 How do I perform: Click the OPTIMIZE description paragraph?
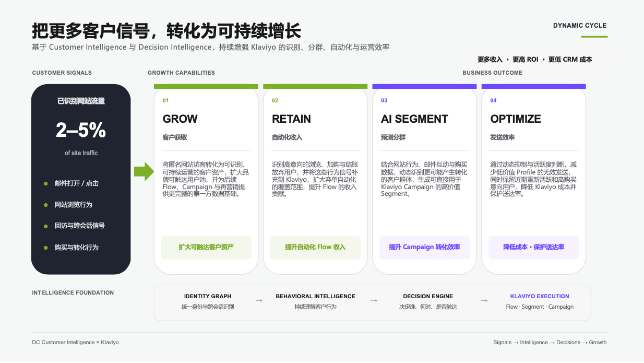533,179
